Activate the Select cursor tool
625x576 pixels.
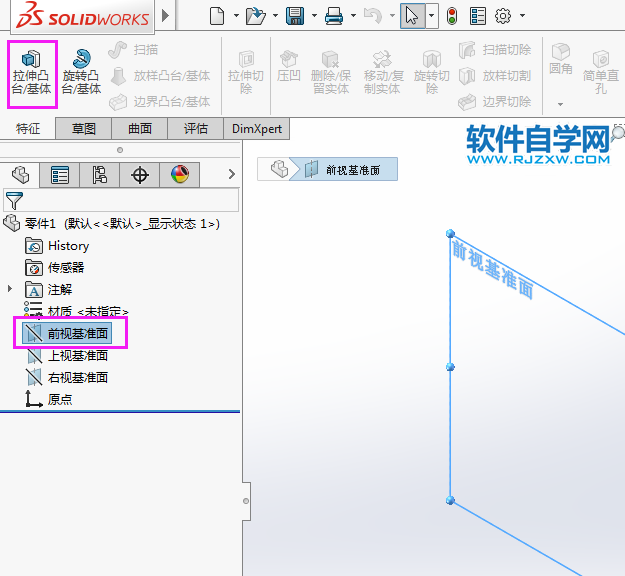412,16
